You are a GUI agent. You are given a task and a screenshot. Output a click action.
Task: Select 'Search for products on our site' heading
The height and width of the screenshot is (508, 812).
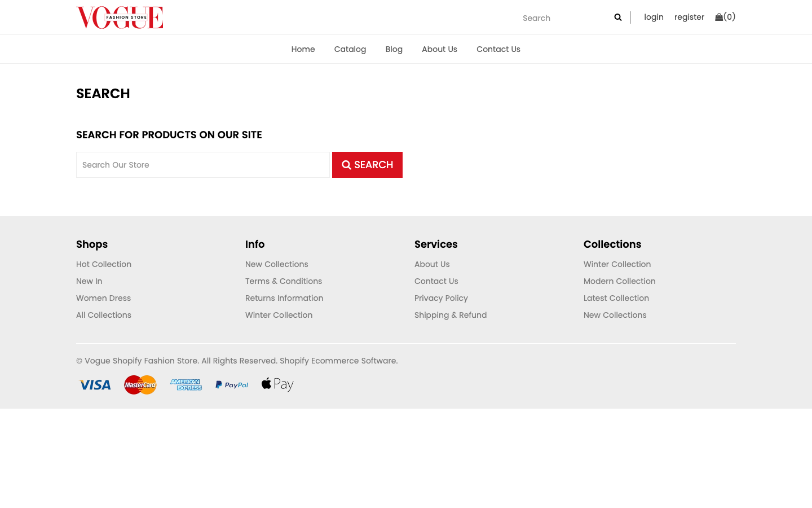pyautogui.click(x=169, y=135)
